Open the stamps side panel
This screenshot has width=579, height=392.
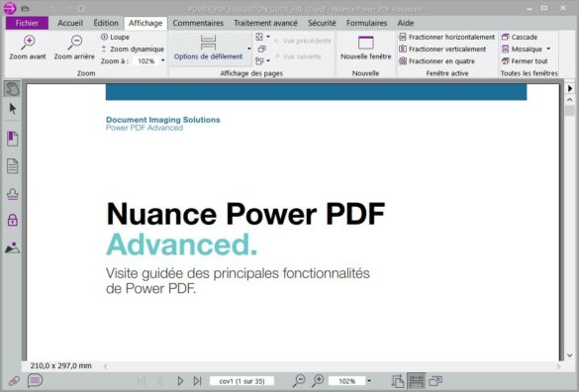pyautogui.click(x=12, y=194)
